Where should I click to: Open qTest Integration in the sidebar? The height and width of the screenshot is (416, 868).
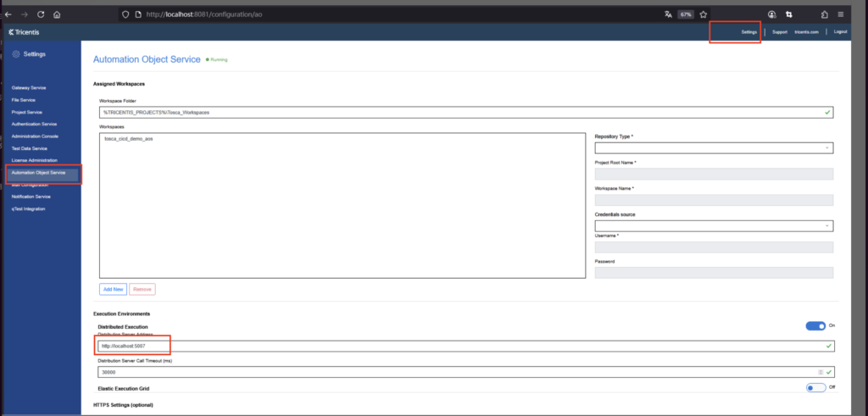[28, 208]
